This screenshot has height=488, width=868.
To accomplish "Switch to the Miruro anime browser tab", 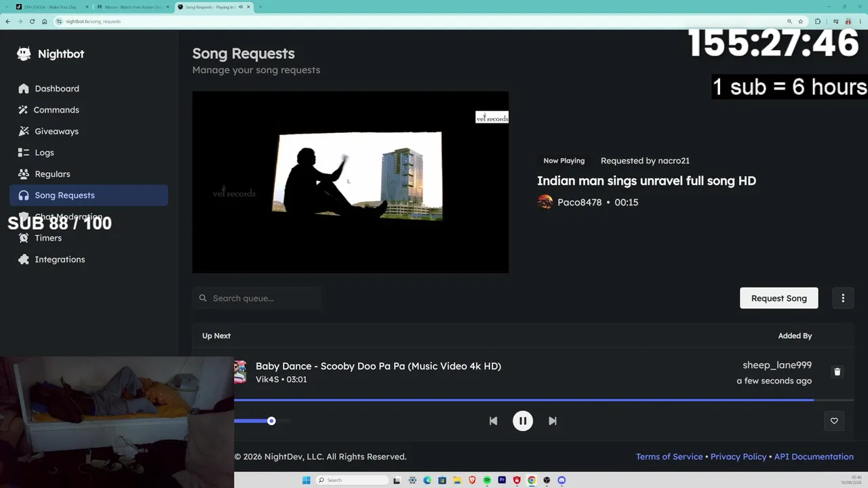I will coord(132,7).
